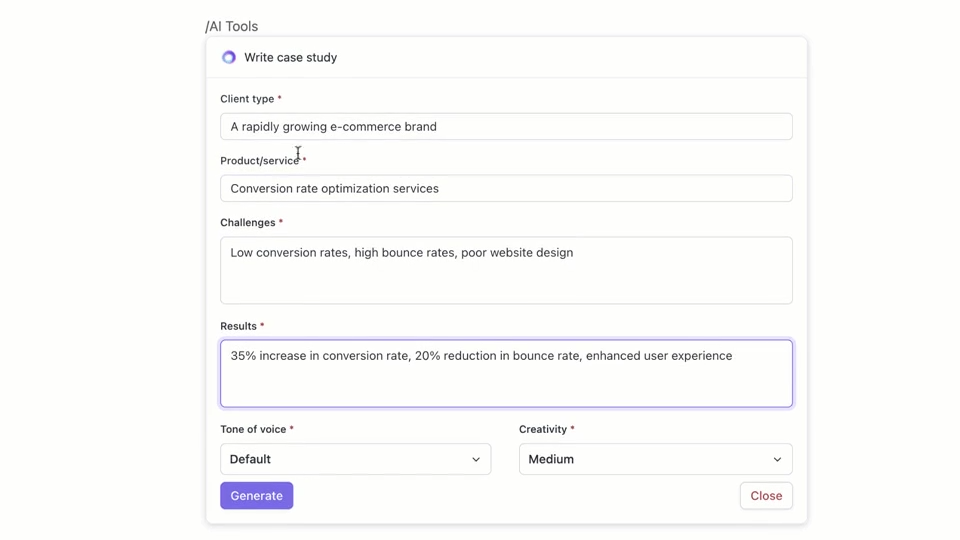Click the Creativity field label

pyautogui.click(x=543, y=429)
